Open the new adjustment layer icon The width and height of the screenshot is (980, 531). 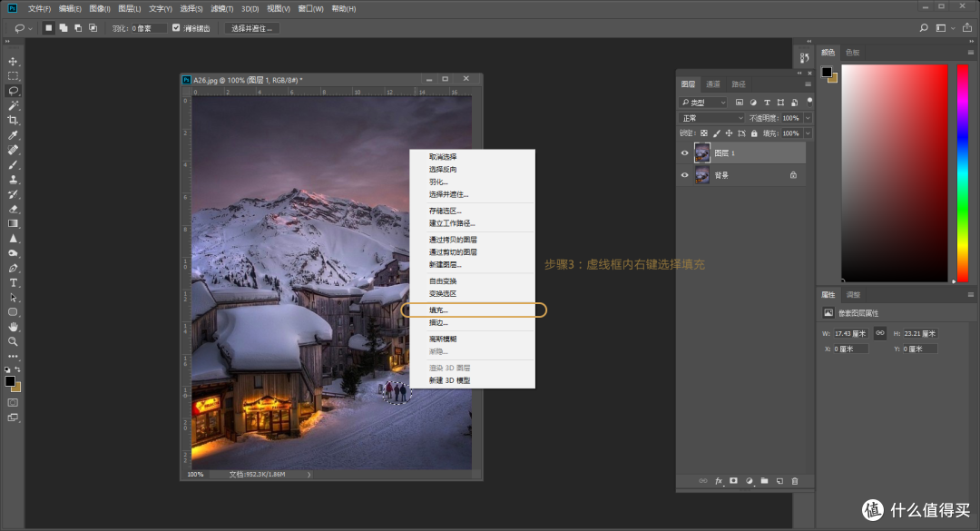[x=748, y=480]
